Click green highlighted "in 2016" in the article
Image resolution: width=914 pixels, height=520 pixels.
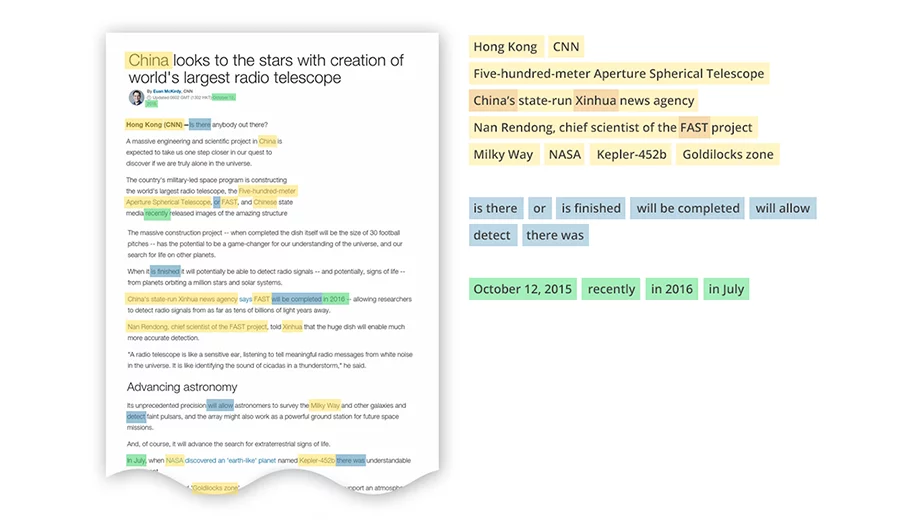[x=335, y=299]
